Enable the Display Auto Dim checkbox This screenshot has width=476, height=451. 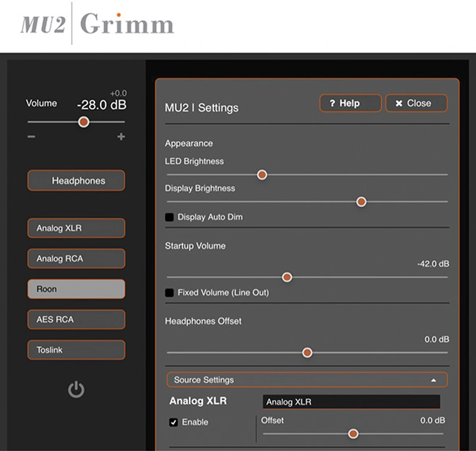point(169,217)
